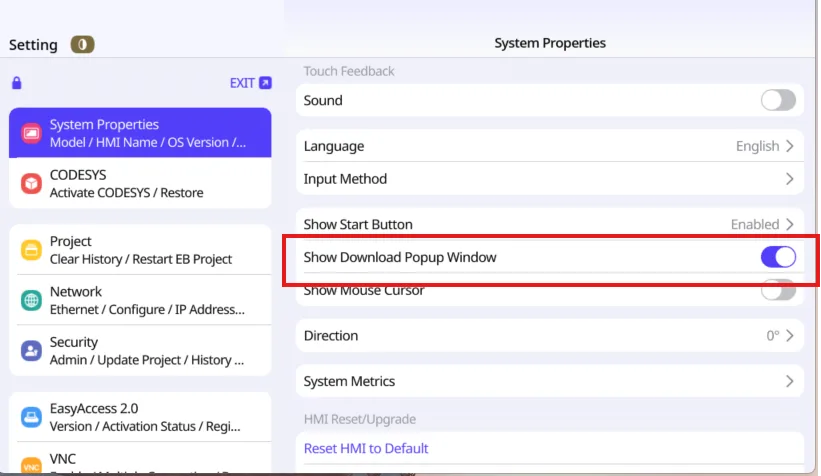Open the Language chevron
Image resolution: width=821 pixels, height=476 pixels.
790,146
